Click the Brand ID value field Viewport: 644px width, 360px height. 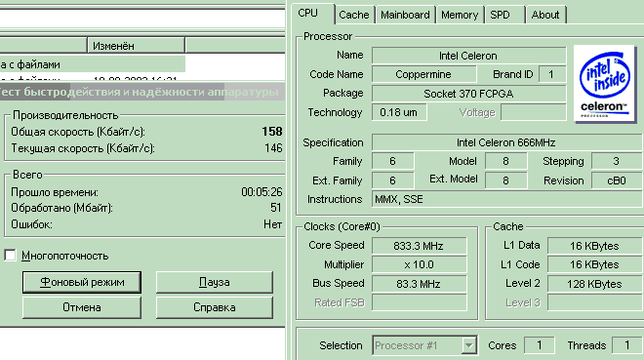coord(552,74)
